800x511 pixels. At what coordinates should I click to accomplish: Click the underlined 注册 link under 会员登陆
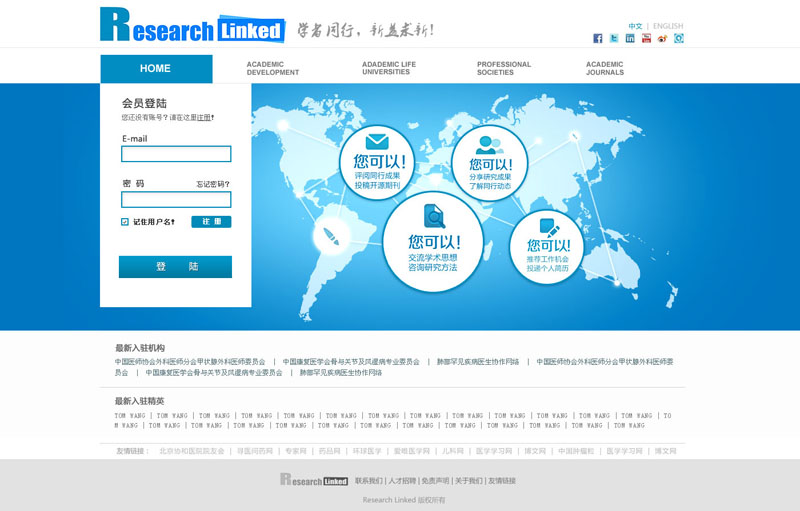pyautogui.click(x=204, y=118)
